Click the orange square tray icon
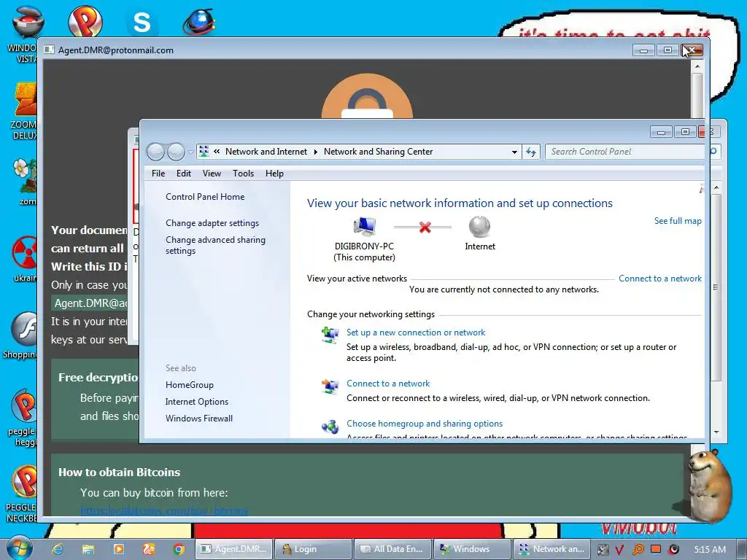Image resolution: width=747 pixels, height=560 pixels. 656,549
